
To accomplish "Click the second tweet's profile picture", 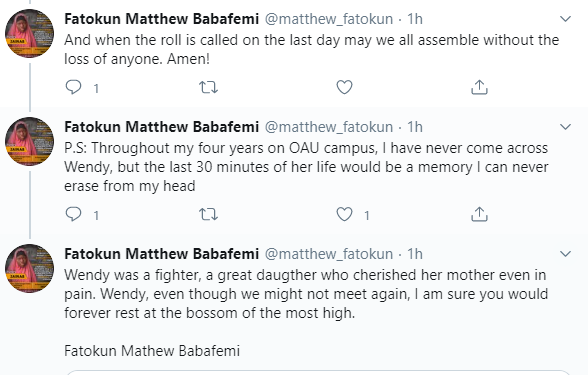I will (29, 141).
